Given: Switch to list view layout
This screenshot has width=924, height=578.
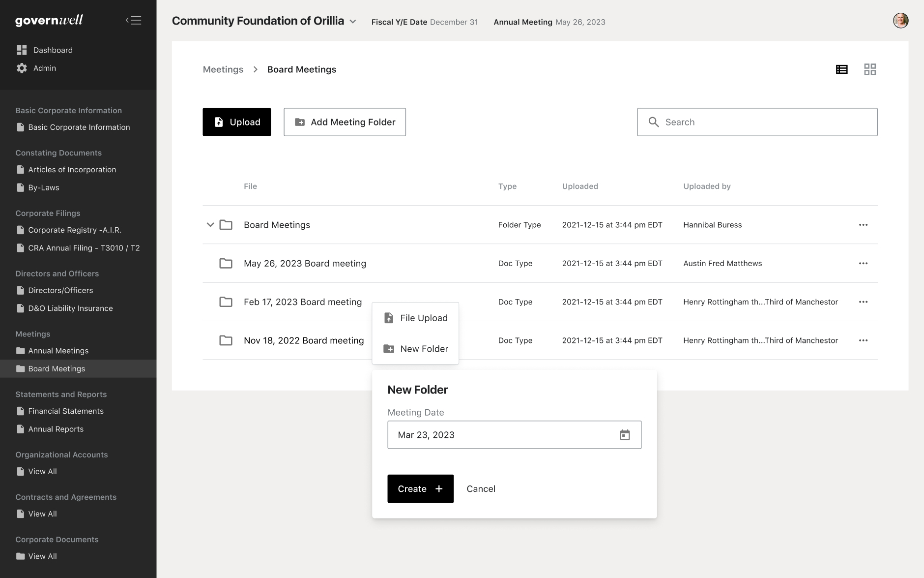Looking at the screenshot, I should click(x=841, y=69).
